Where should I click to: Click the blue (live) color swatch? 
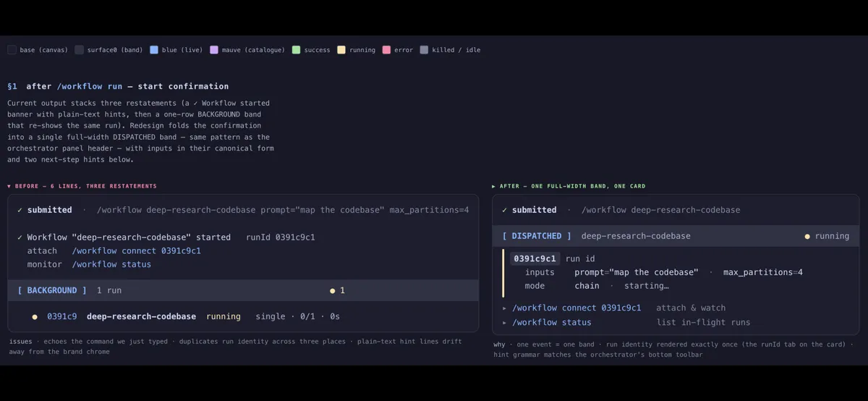tap(154, 50)
